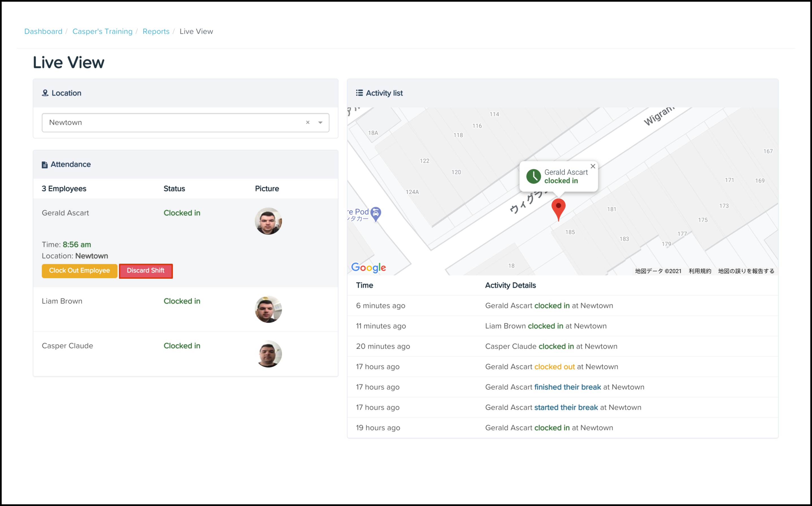Click the Activity list icon
812x506 pixels.
tap(359, 93)
